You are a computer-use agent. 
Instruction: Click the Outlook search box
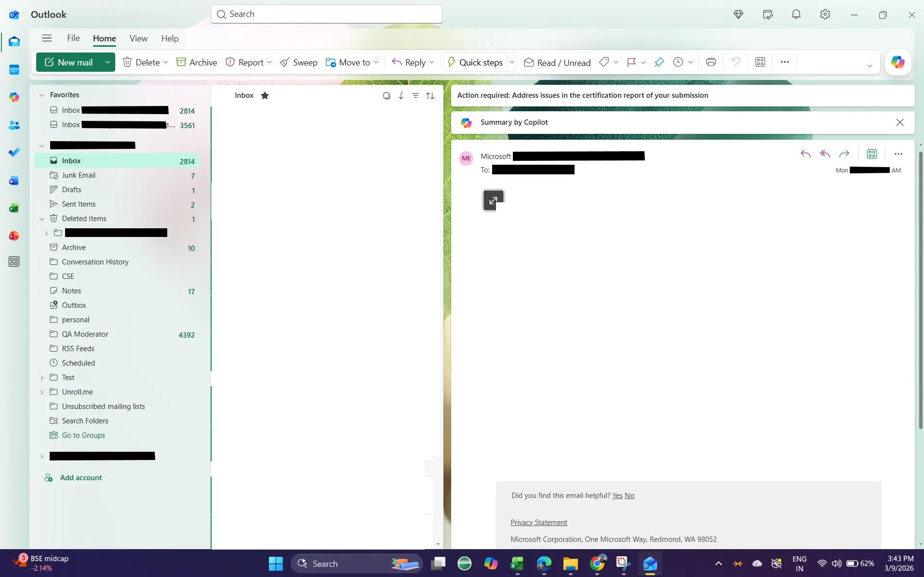click(326, 14)
